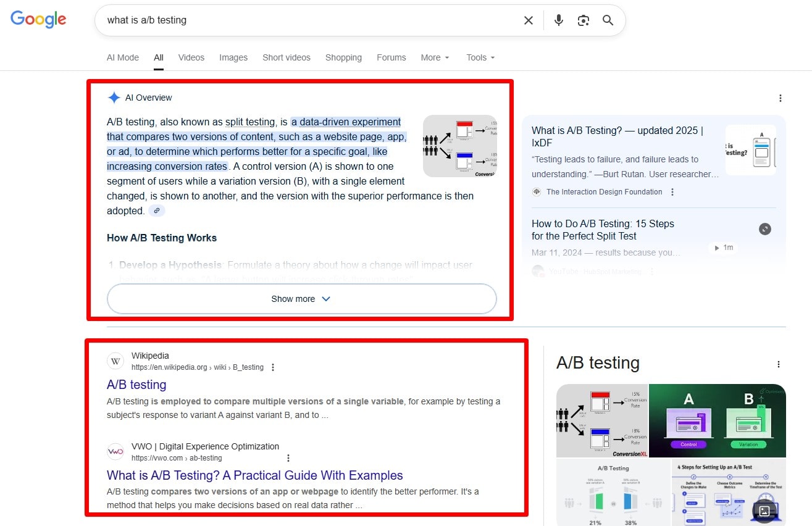Click the microphone icon for voice search
812x526 pixels.
pyautogui.click(x=558, y=20)
